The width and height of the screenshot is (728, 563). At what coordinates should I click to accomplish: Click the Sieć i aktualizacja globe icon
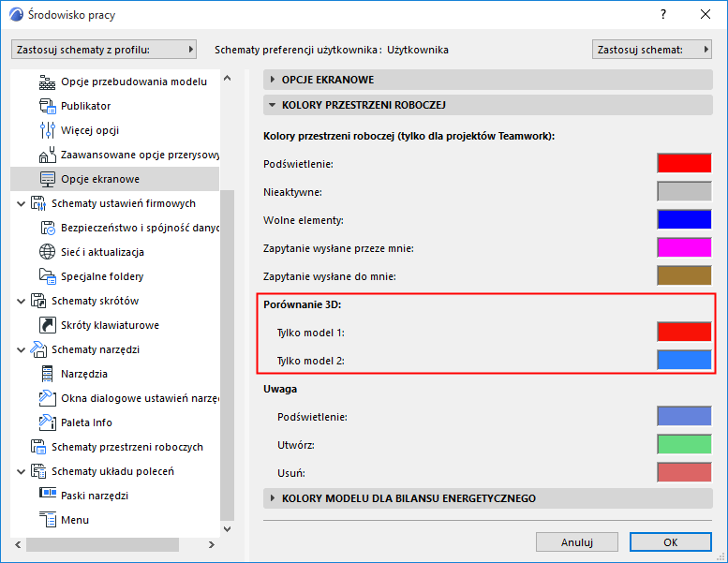pos(48,252)
